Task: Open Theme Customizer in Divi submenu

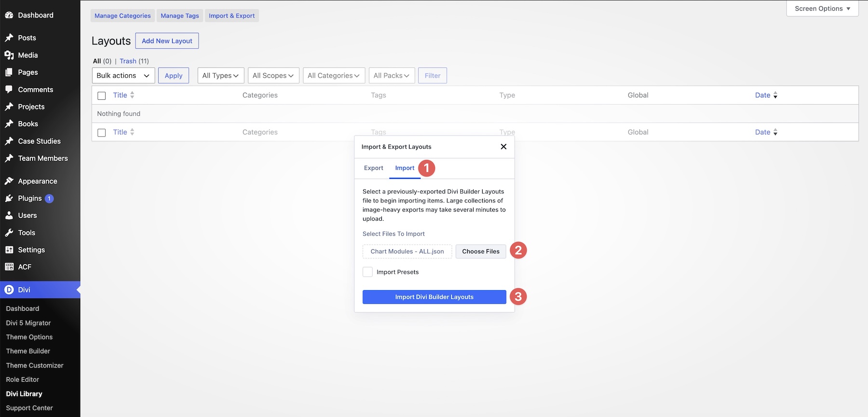Action: coord(35,365)
